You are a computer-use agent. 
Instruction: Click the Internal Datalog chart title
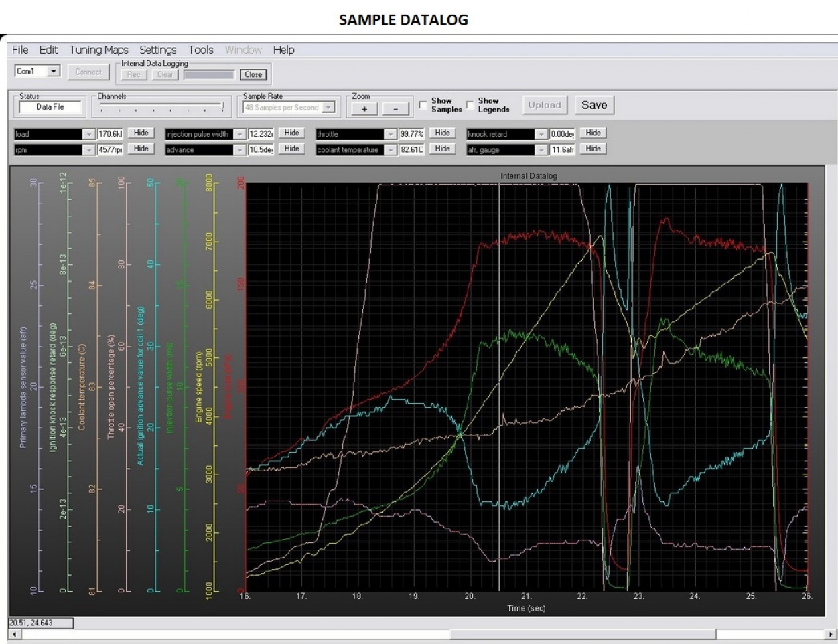point(529,176)
